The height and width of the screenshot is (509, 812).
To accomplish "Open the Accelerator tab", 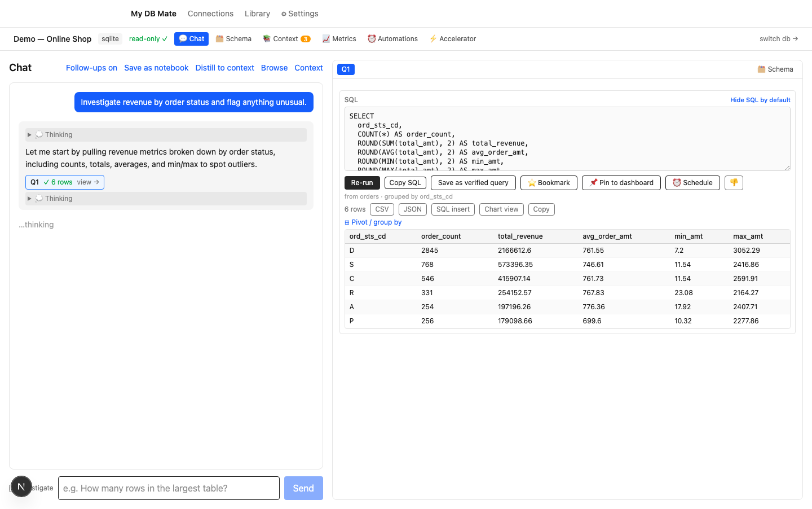I will pos(452,39).
